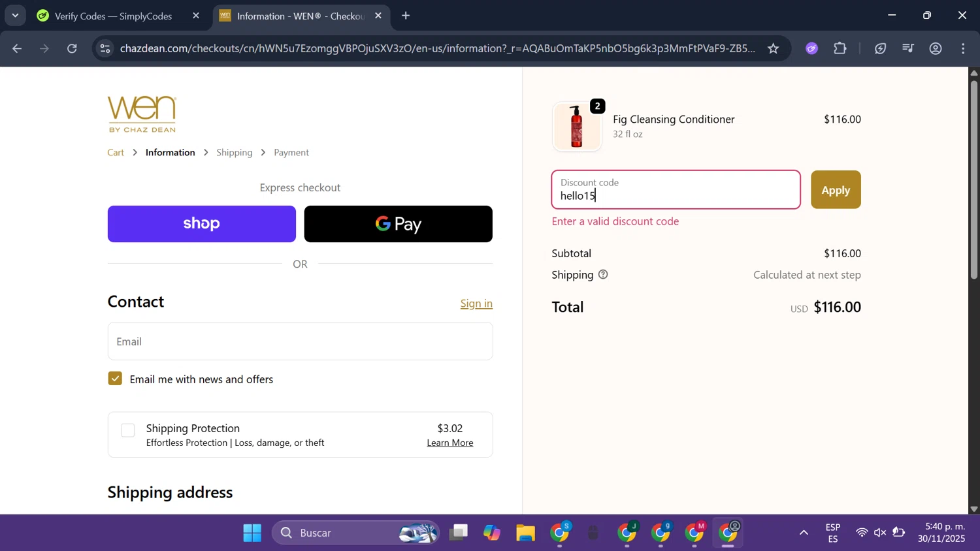
Task: Click the scrollbar up arrow
Action: pos(973,72)
